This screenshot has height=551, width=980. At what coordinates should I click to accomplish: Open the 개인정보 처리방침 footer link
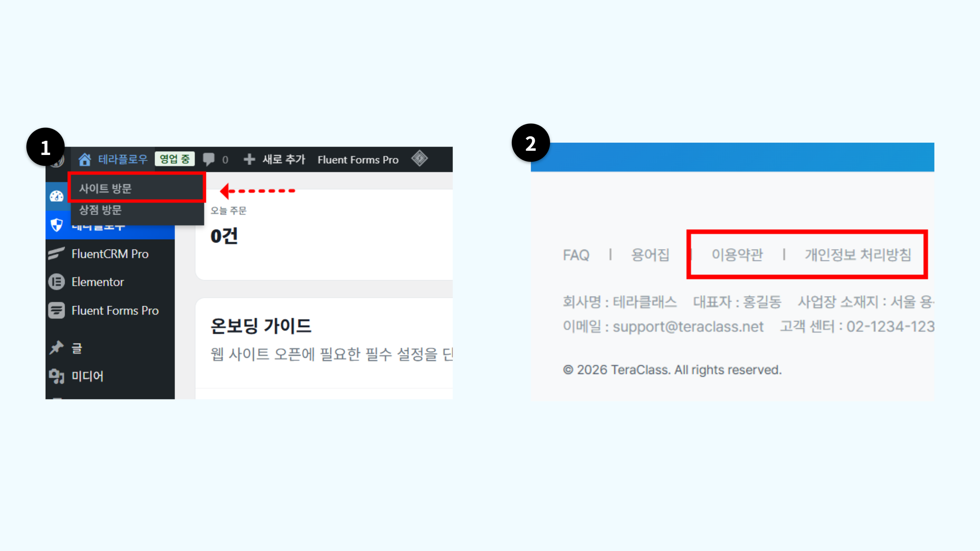tap(857, 255)
